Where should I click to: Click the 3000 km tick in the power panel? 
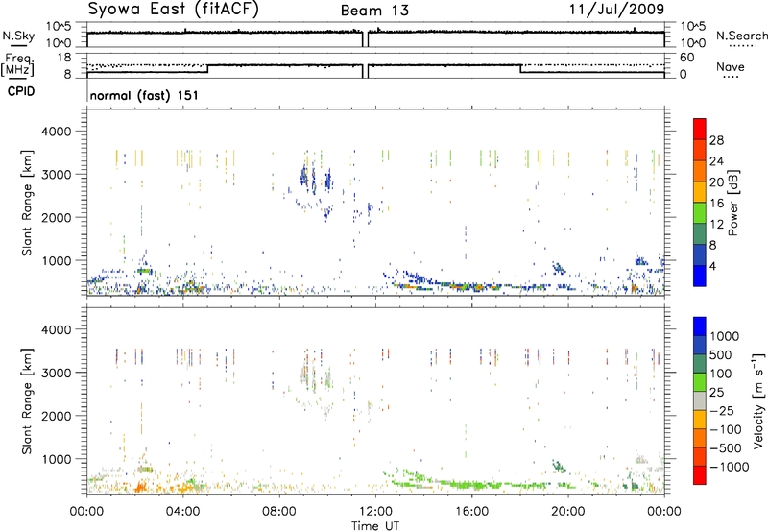pos(56,175)
